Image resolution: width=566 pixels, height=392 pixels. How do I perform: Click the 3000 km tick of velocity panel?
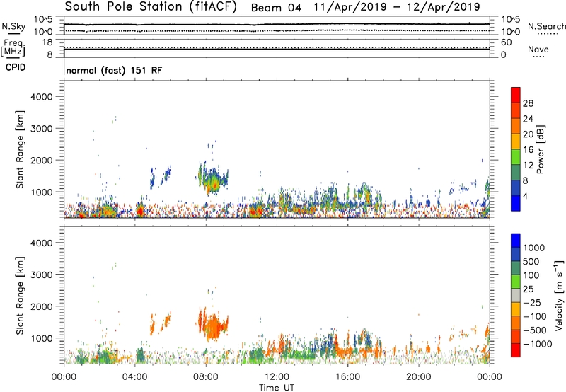pos(42,275)
